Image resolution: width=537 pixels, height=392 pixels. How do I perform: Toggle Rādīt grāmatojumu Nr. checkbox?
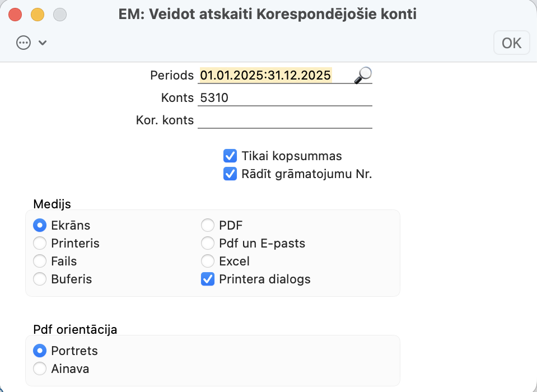point(230,174)
